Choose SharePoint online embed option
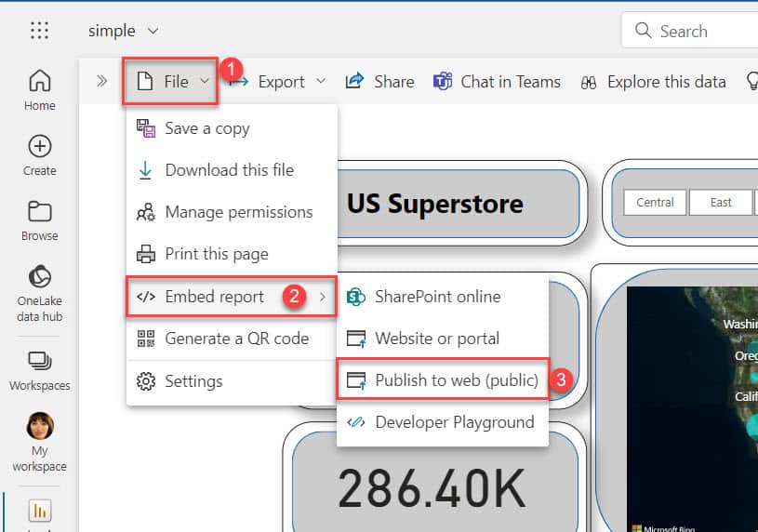Image resolution: width=758 pixels, height=532 pixels. (443, 297)
